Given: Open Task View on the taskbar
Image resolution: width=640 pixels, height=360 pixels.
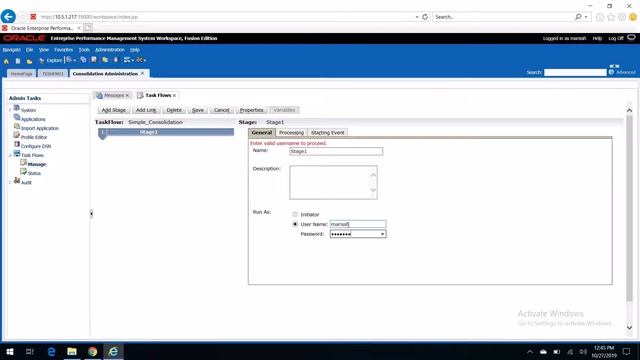Looking at the screenshot, I should click(30, 351).
